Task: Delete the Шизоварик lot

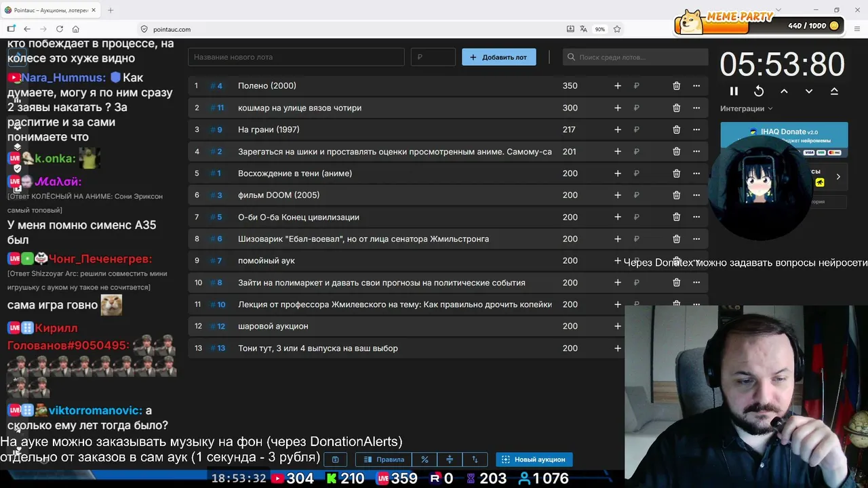Action: [676, 239]
